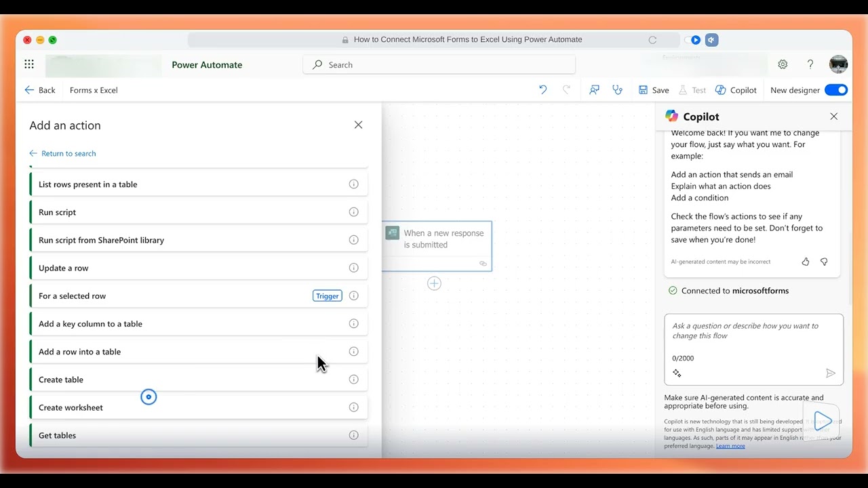
Task: Show info for List rows present in a table
Action: click(x=353, y=184)
